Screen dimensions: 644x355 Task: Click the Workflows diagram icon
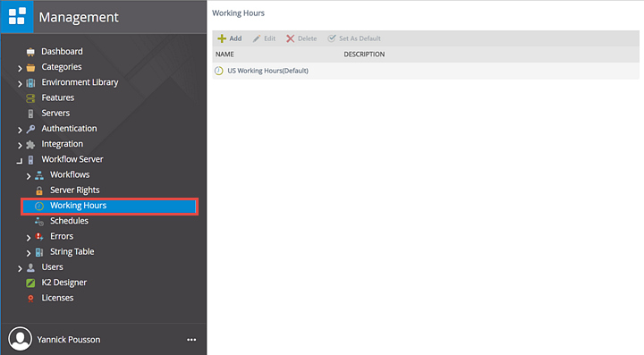pyautogui.click(x=39, y=175)
